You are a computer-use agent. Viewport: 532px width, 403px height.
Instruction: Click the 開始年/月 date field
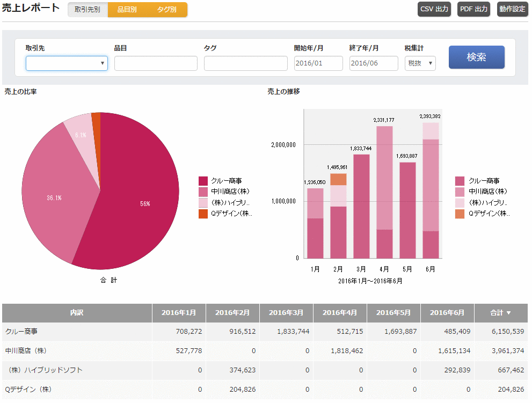point(318,63)
